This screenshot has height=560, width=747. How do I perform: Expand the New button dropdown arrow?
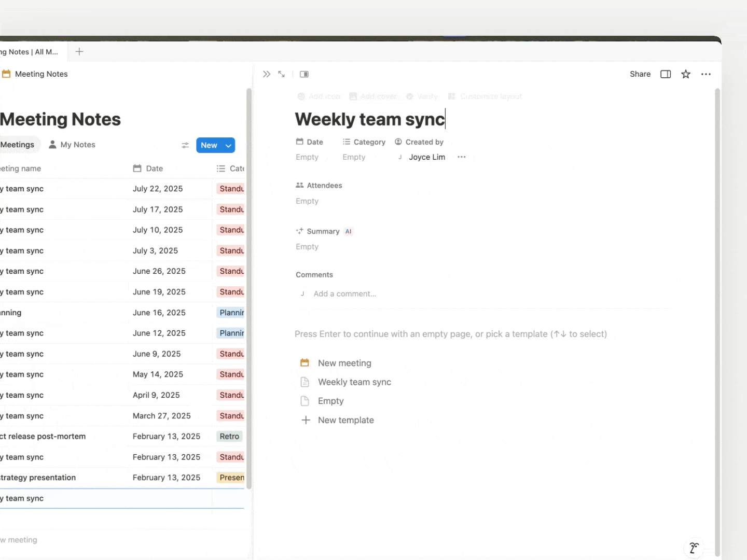pyautogui.click(x=228, y=145)
